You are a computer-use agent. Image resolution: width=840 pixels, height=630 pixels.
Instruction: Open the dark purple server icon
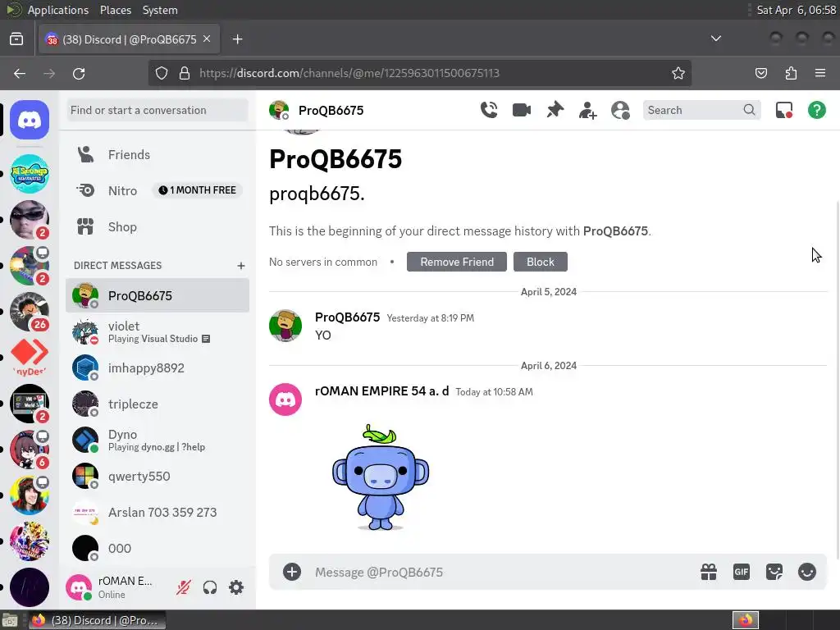(x=30, y=587)
